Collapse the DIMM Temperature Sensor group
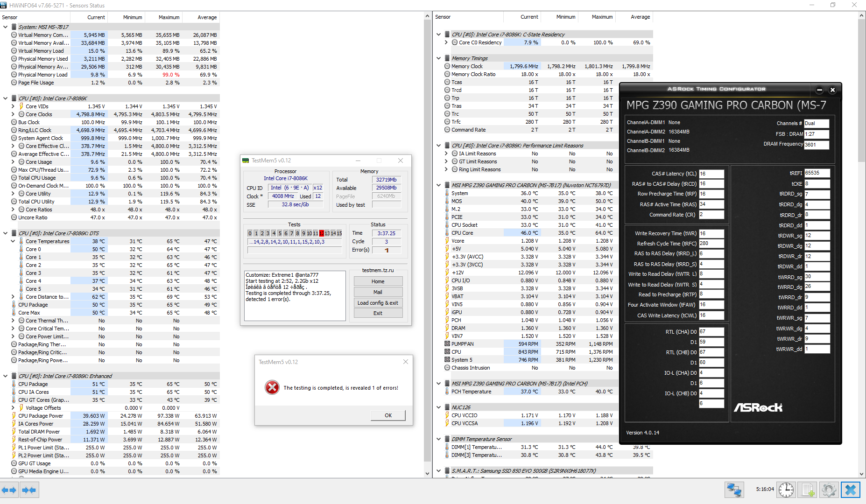Viewport: 866px width, 504px height. pyautogui.click(x=438, y=439)
